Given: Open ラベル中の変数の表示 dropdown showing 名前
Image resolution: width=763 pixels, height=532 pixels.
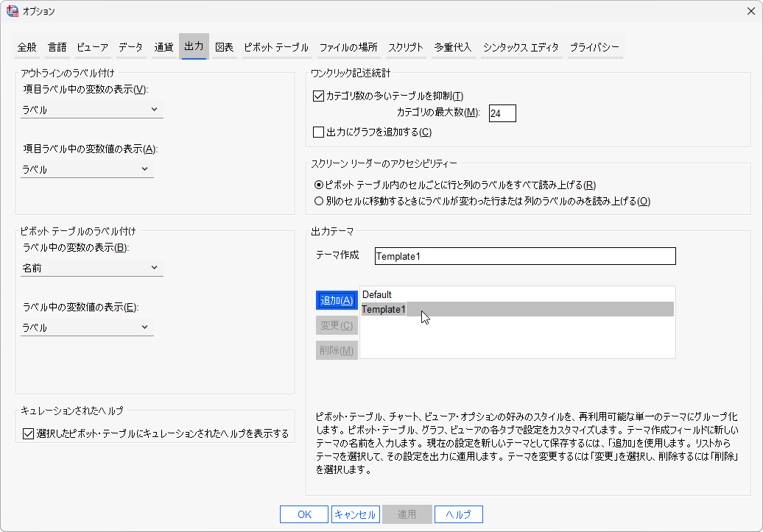Looking at the screenshot, I should pyautogui.click(x=91, y=268).
